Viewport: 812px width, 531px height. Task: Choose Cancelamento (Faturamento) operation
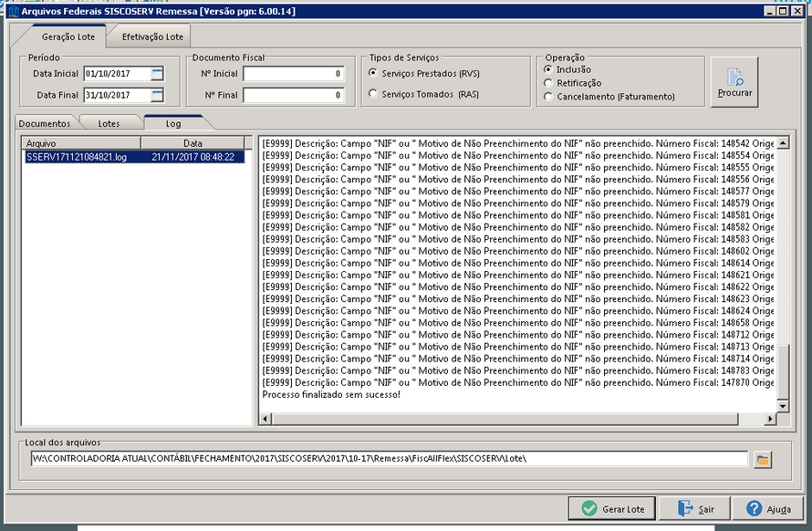point(609,97)
